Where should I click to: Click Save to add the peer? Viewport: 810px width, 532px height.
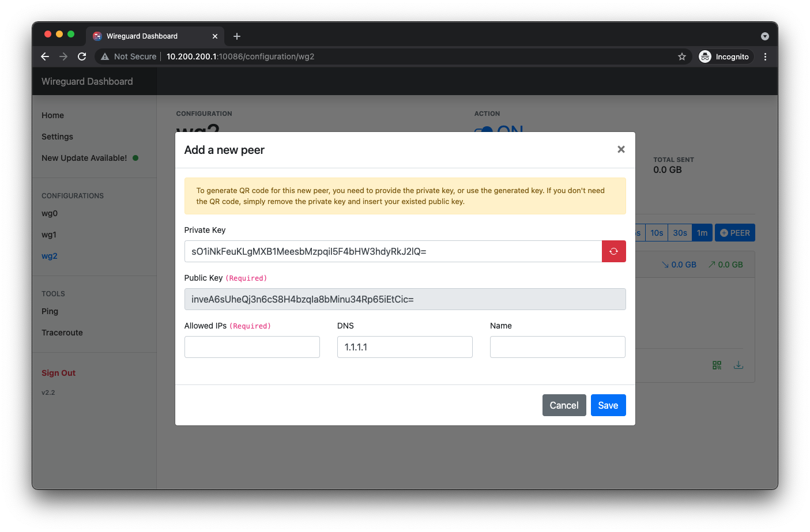608,405
